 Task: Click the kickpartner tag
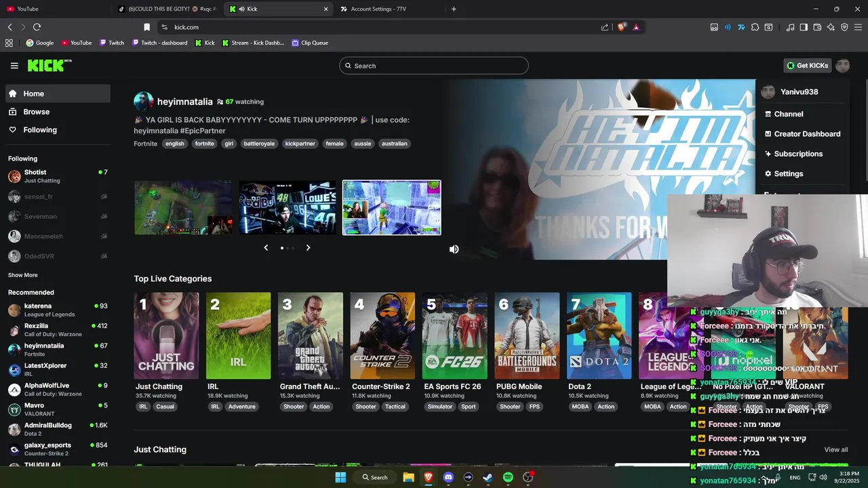point(300,144)
